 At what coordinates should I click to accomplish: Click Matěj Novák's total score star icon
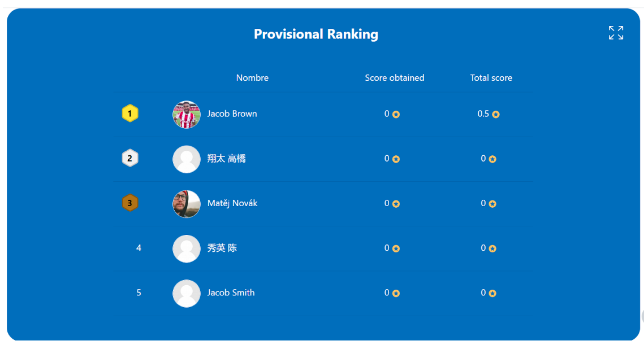pyautogui.click(x=492, y=204)
